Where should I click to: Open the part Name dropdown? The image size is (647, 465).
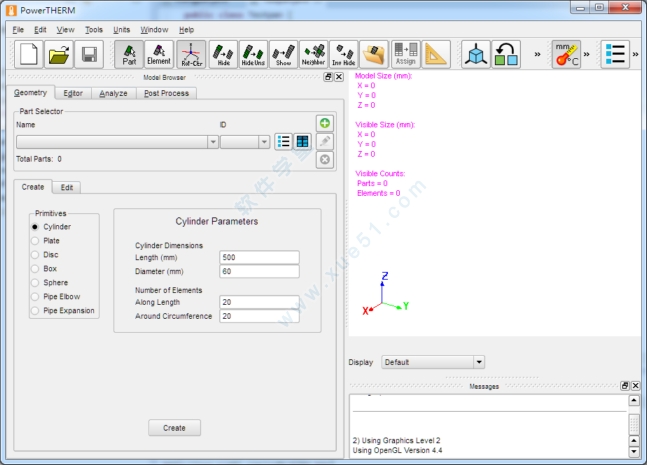point(213,142)
